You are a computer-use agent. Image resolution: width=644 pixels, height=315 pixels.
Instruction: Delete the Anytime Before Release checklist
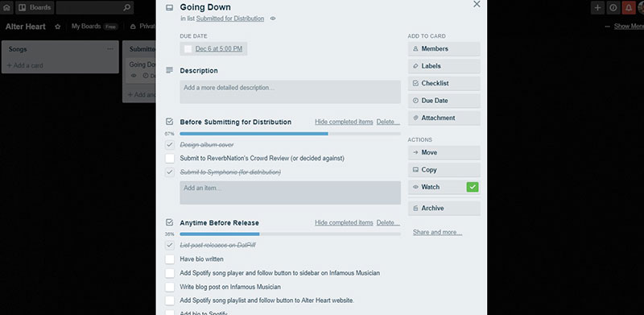388,222
